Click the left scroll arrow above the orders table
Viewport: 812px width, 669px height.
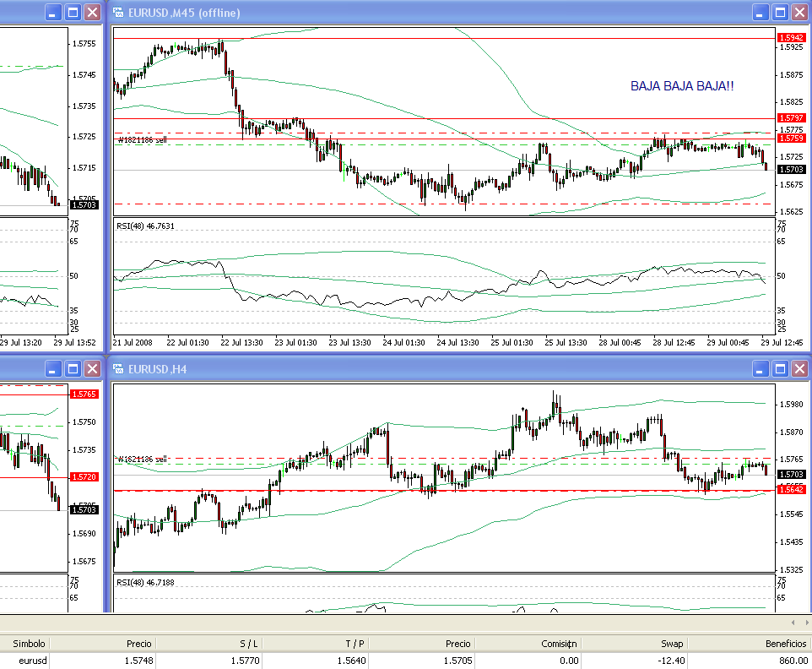(793, 623)
